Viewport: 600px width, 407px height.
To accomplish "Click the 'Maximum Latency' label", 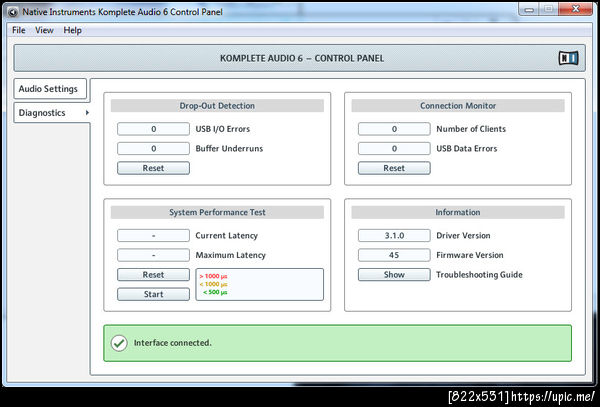I will click(x=230, y=255).
